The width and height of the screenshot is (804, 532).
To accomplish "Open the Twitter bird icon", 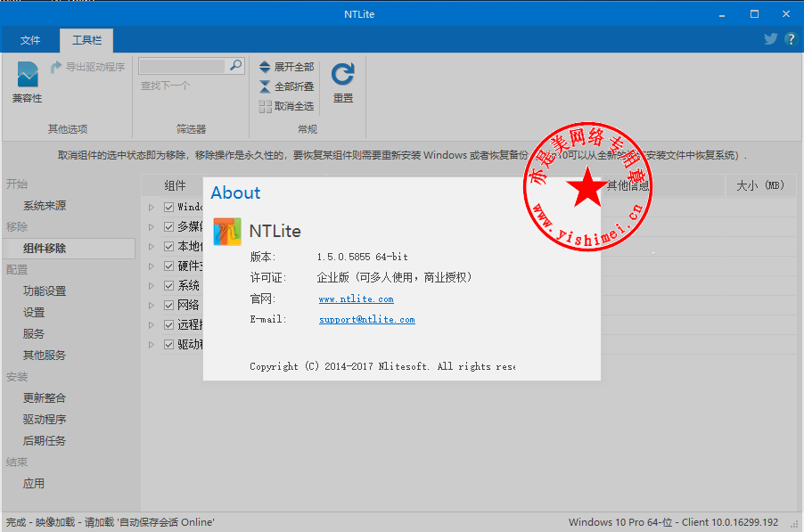I will tap(771, 38).
